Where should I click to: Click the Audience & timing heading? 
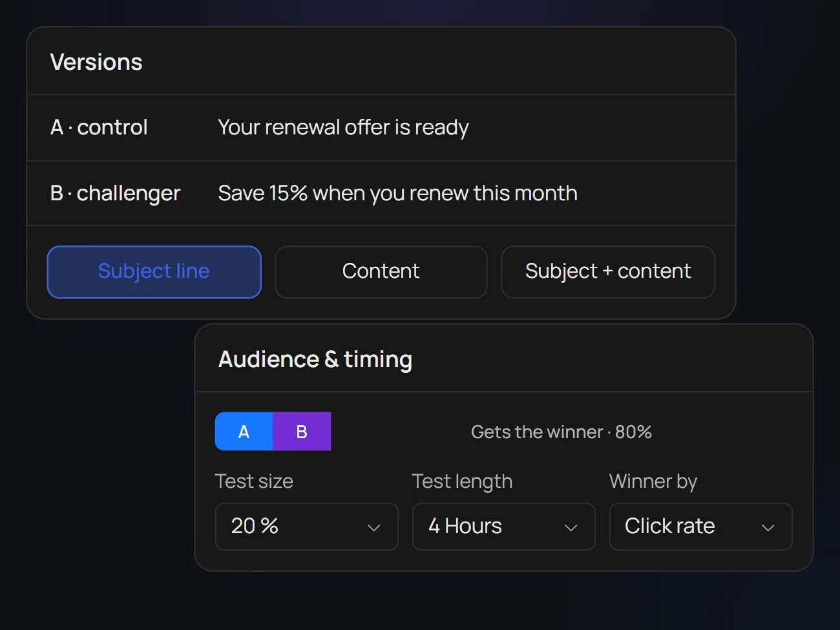point(315,359)
